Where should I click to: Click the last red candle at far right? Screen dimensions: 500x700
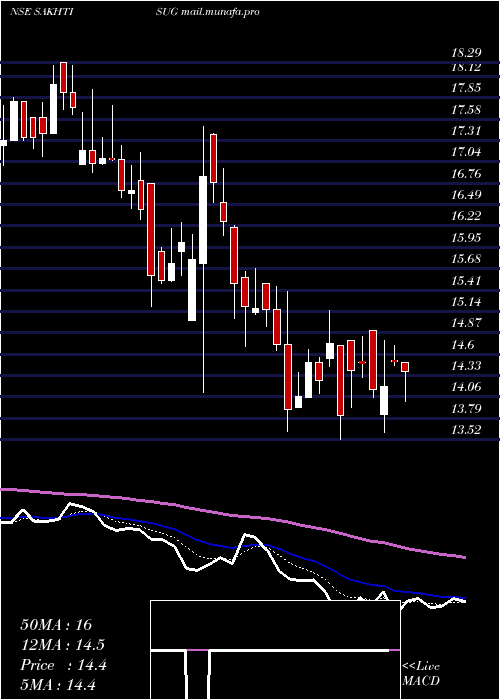point(405,367)
